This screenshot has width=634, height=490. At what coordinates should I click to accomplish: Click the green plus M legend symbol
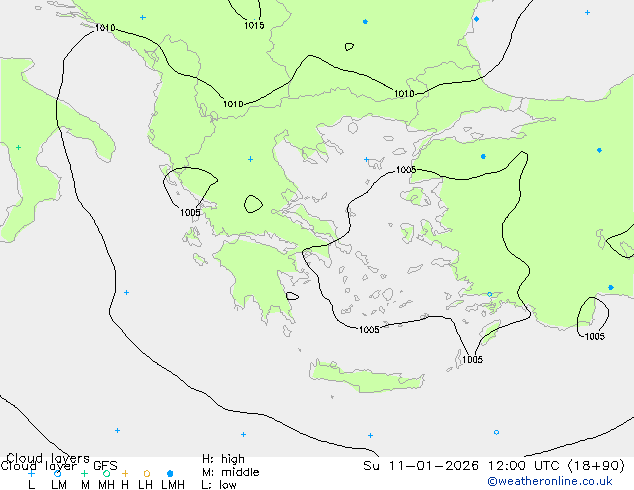[84, 473]
